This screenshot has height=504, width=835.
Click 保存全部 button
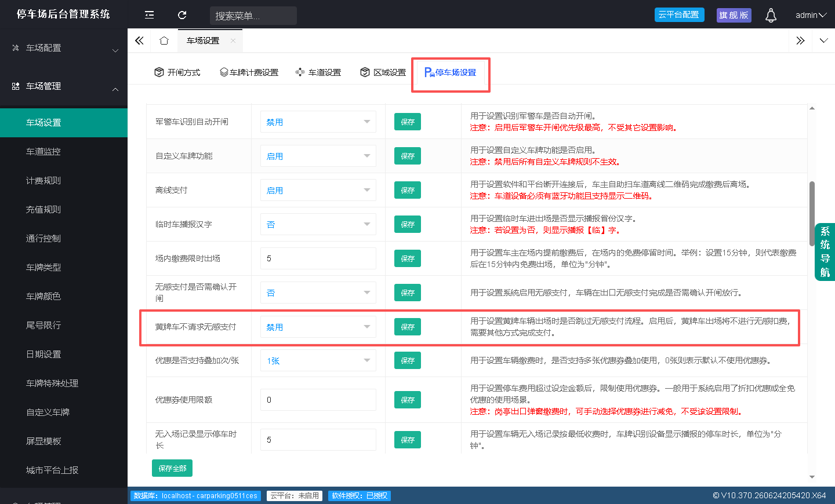pos(172,468)
